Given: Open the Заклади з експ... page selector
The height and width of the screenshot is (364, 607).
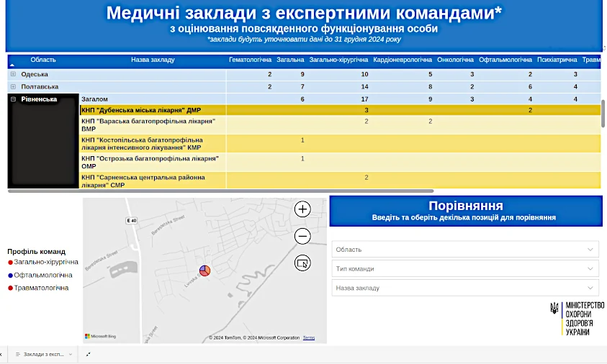Looking at the screenshot, I should point(44,355).
